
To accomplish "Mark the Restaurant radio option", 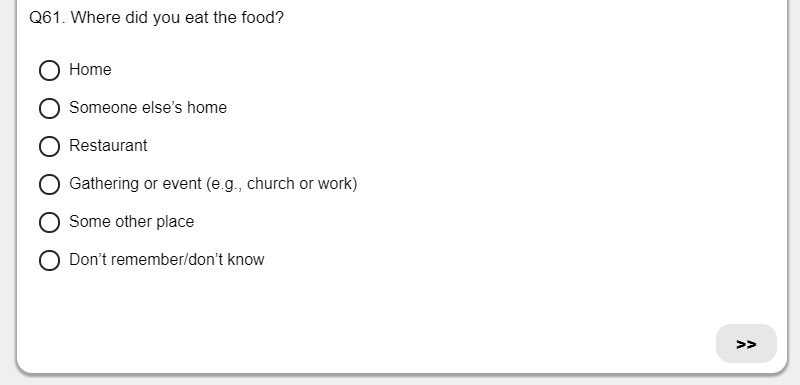I will point(49,146).
